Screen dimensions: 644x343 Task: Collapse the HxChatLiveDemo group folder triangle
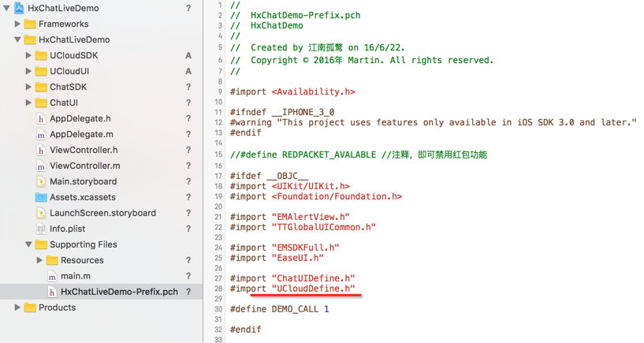point(17,40)
